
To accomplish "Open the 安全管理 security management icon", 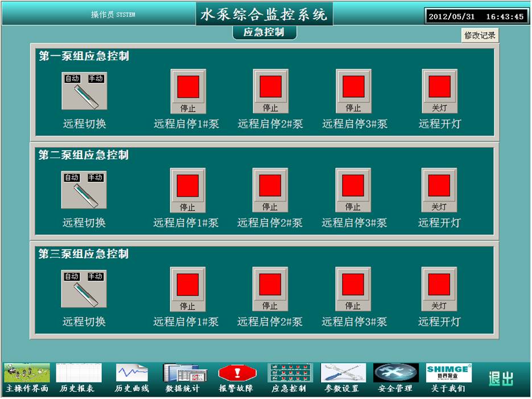I will (x=395, y=373).
